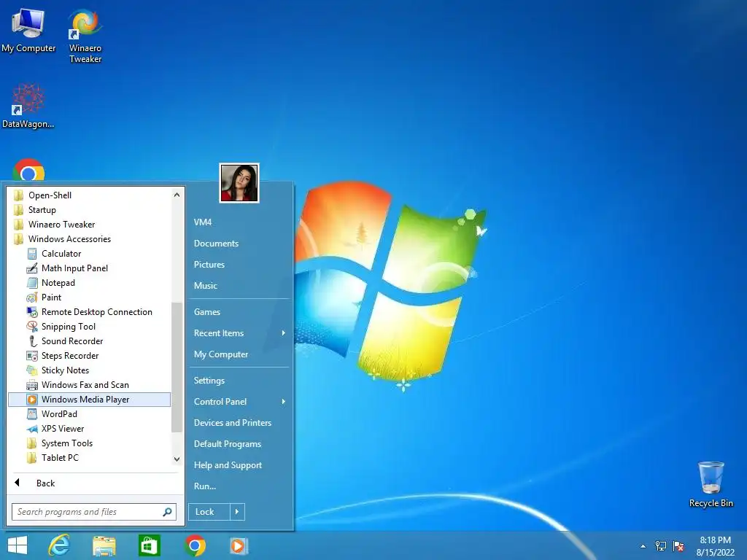
Task: Launch Math Input Panel
Action: point(89,268)
